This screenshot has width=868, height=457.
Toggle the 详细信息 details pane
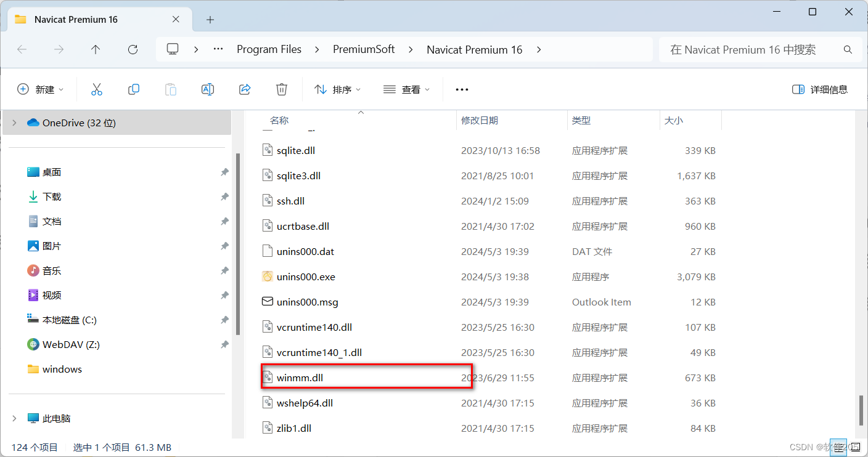tap(820, 89)
